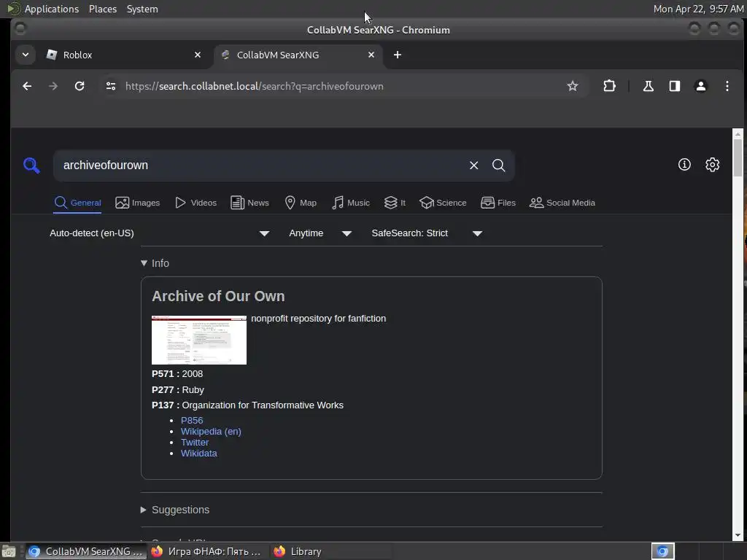Open the profile avatar menu

(700, 86)
